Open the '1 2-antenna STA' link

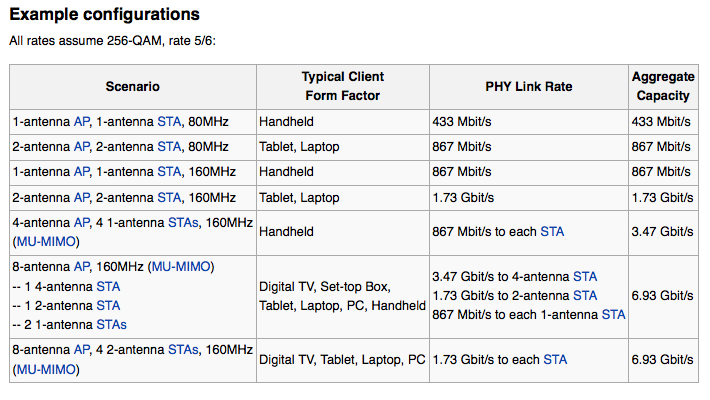108,306
